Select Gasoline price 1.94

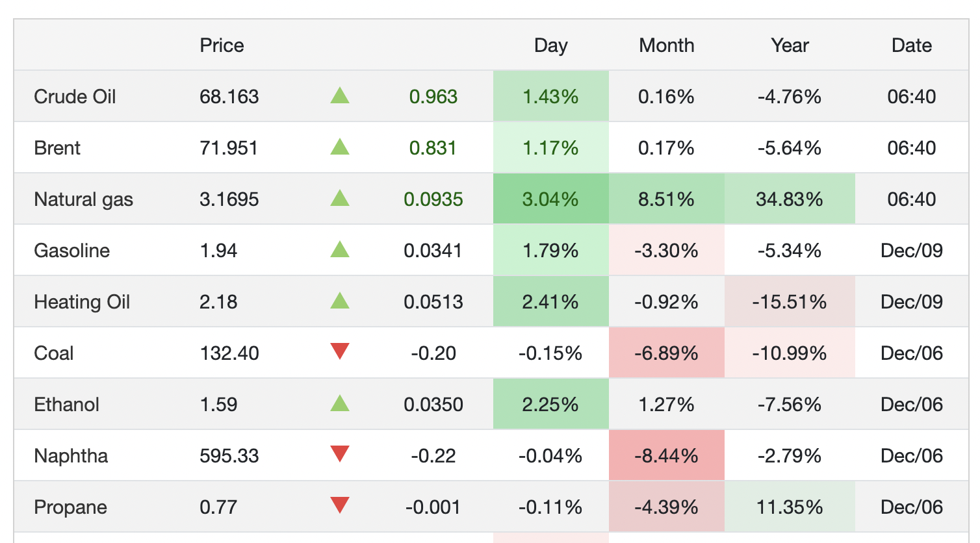218,251
